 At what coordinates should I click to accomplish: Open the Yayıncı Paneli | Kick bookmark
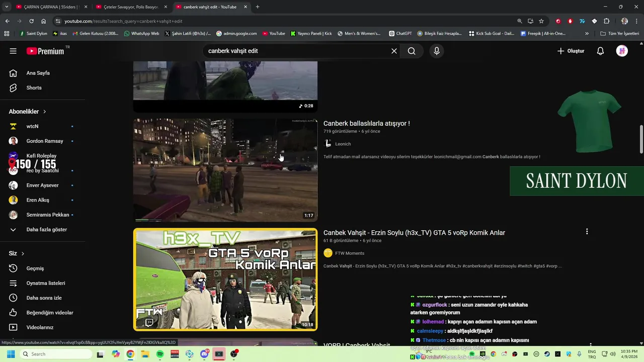pos(311,34)
